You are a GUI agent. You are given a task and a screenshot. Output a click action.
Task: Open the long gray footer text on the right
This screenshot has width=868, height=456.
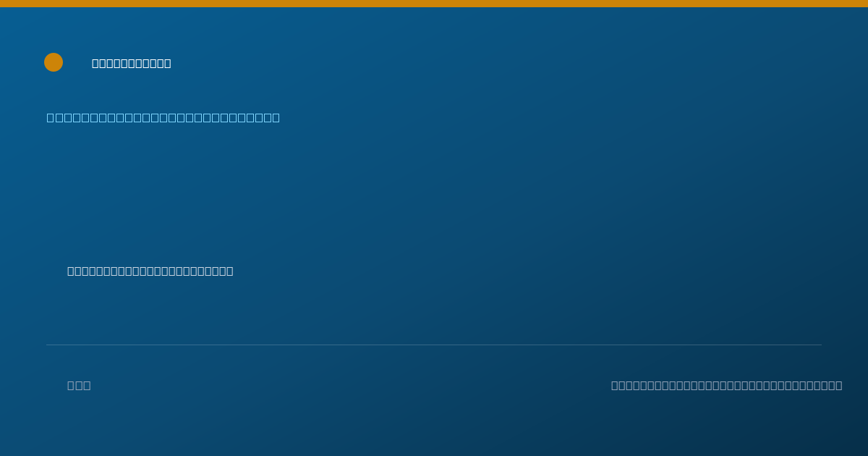click(727, 386)
